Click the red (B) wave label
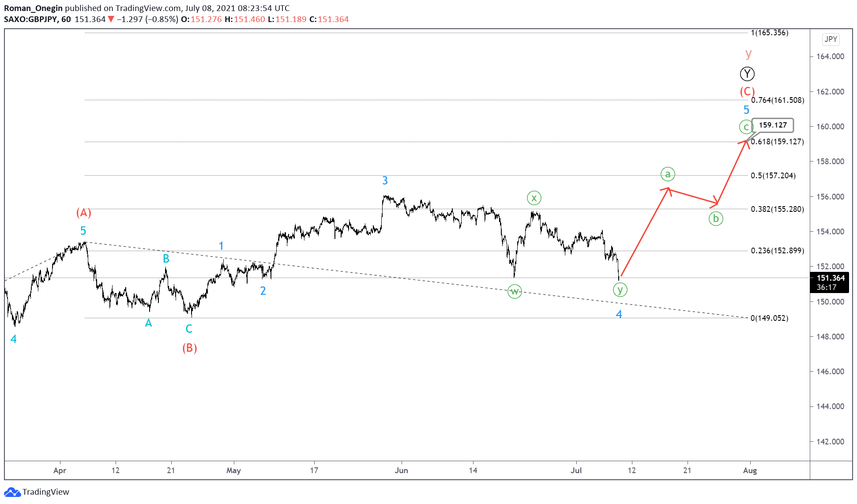Screen dimensions: 857x504 click(190, 348)
